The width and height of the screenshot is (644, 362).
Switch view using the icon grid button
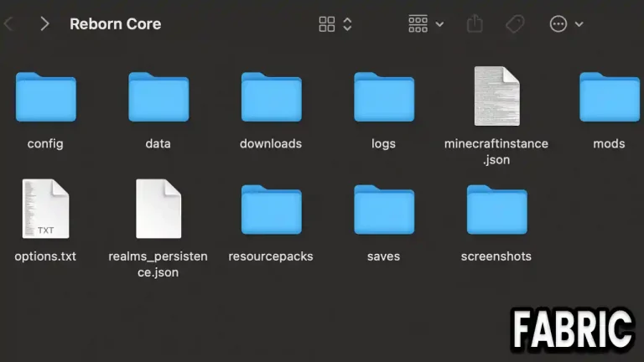pos(327,24)
